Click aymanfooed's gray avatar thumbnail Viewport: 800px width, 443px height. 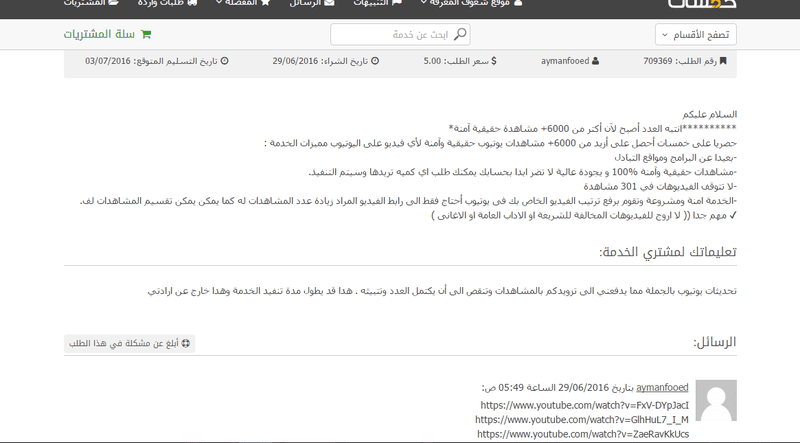pyautogui.click(x=716, y=400)
